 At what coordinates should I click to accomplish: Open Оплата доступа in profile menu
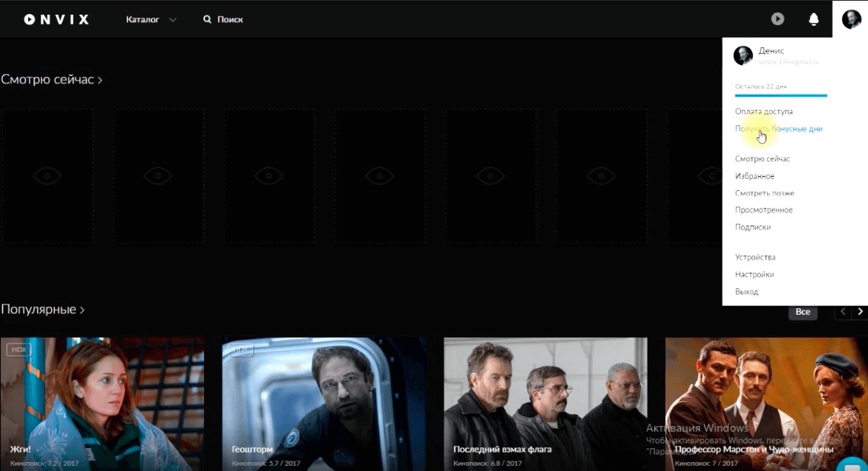(x=763, y=111)
